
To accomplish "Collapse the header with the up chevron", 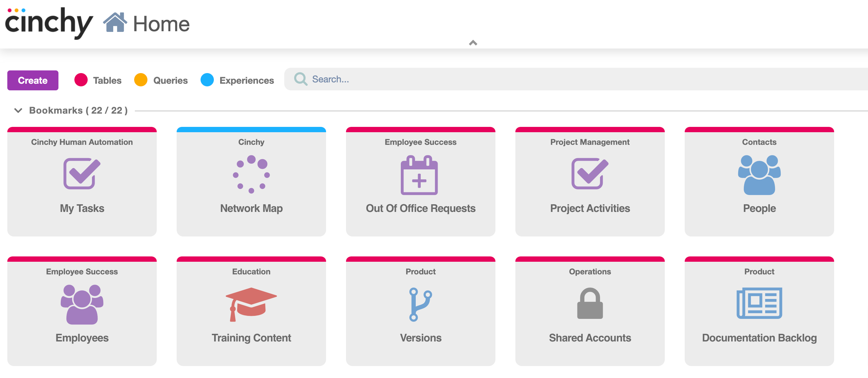I will 473,43.
